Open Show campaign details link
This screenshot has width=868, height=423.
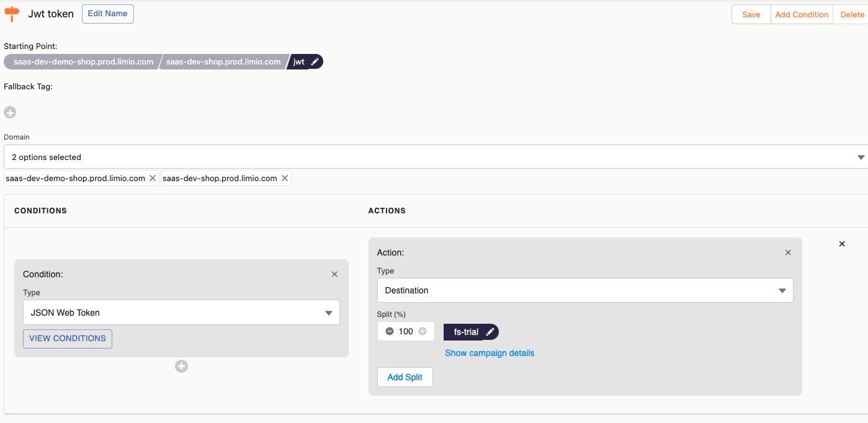490,353
